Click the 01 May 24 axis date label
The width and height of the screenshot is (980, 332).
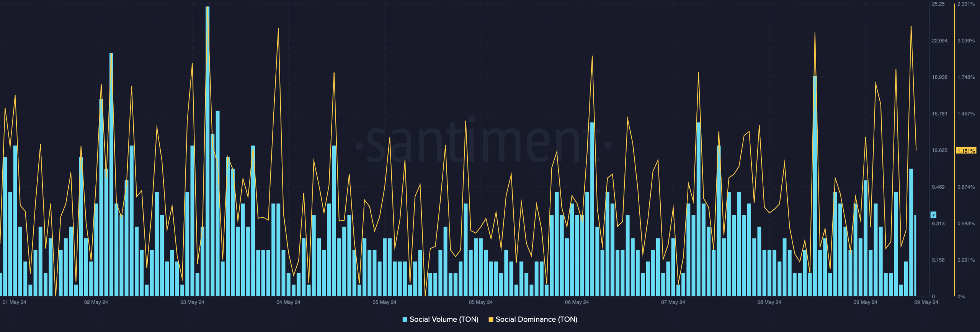pos(14,302)
